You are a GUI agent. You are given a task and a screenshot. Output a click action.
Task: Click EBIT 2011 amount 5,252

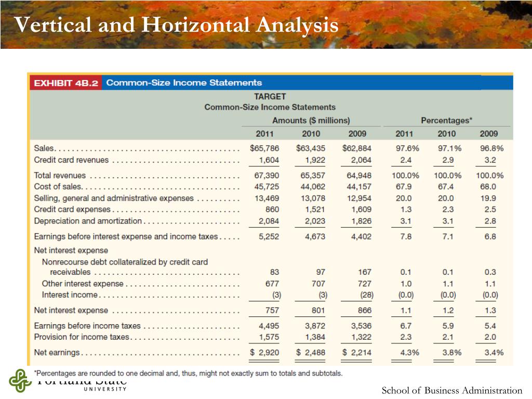(269, 236)
